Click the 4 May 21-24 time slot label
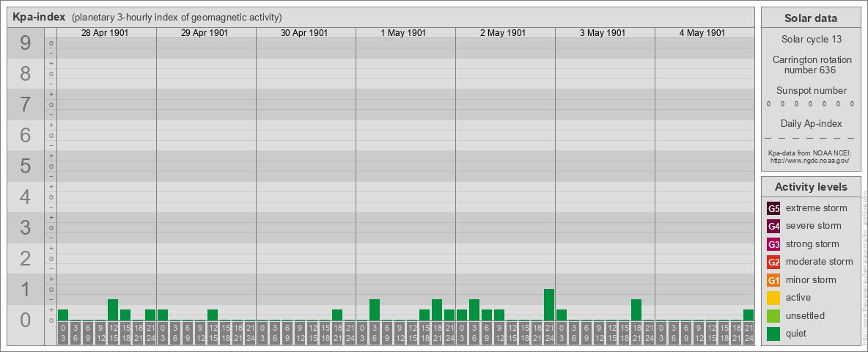Viewport: 868px width, 352px height. pos(749,333)
